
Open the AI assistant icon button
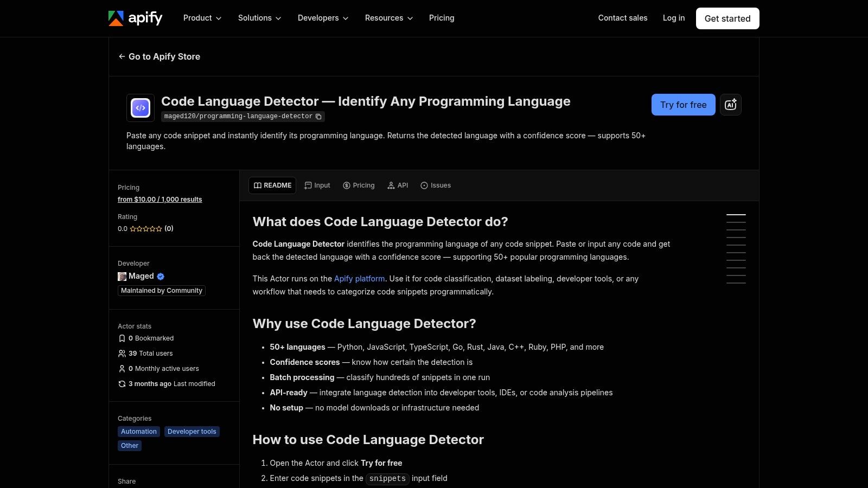(730, 105)
